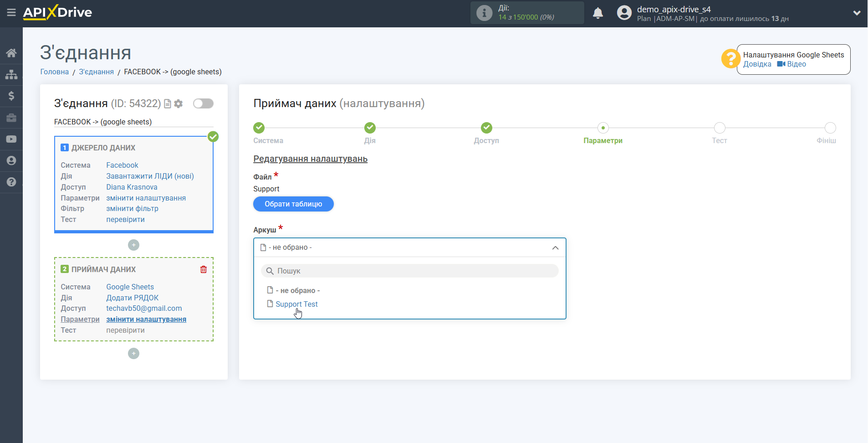Open the help question sidebar icon
Screen dimensions: 868x443
11,182
